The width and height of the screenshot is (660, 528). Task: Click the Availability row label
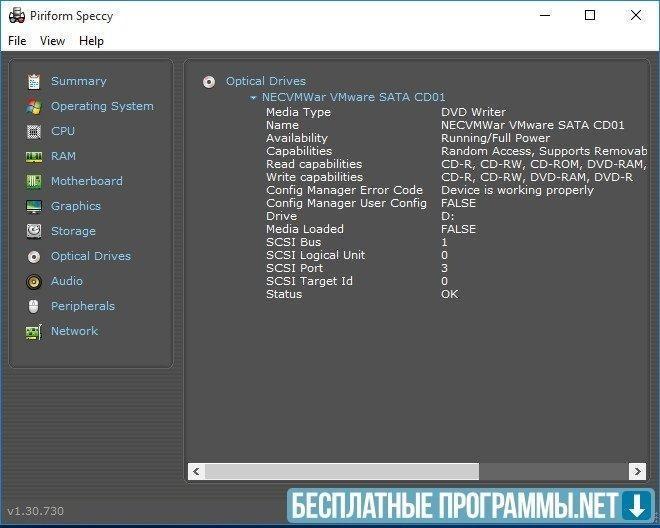tap(297, 138)
